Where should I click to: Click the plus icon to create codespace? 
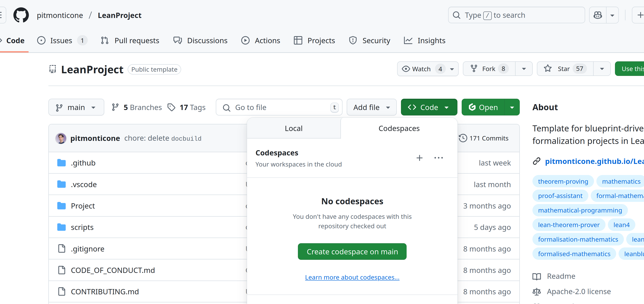(419, 158)
